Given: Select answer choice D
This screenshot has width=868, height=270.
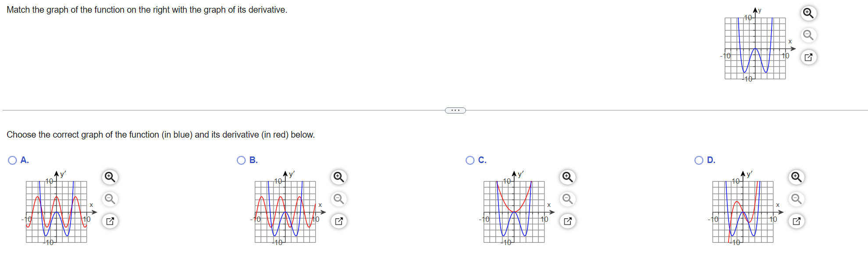Looking at the screenshot, I should (x=699, y=160).
